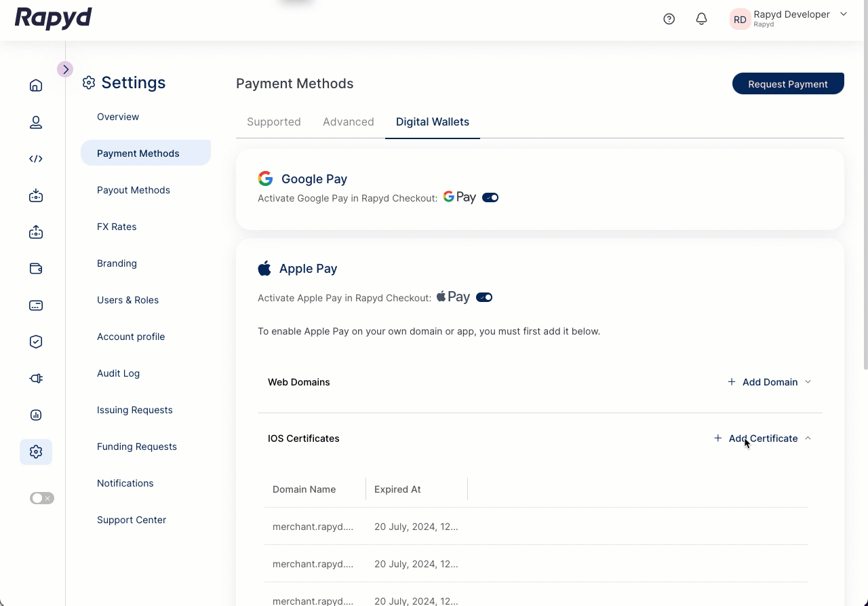Open the notifications bell icon
Viewport: 868px width, 606px height.
point(702,19)
